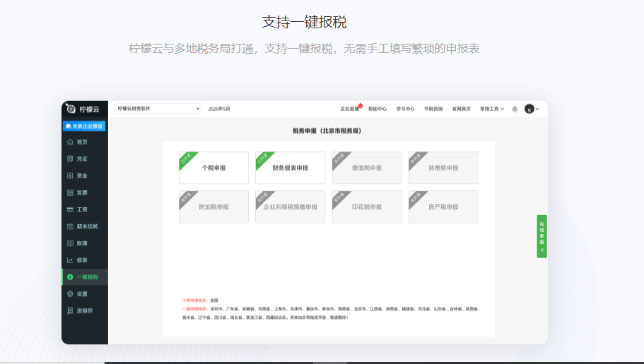644x364 pixels.
Task: Click the red 一键申报地区 label
Action: [195, 309]
